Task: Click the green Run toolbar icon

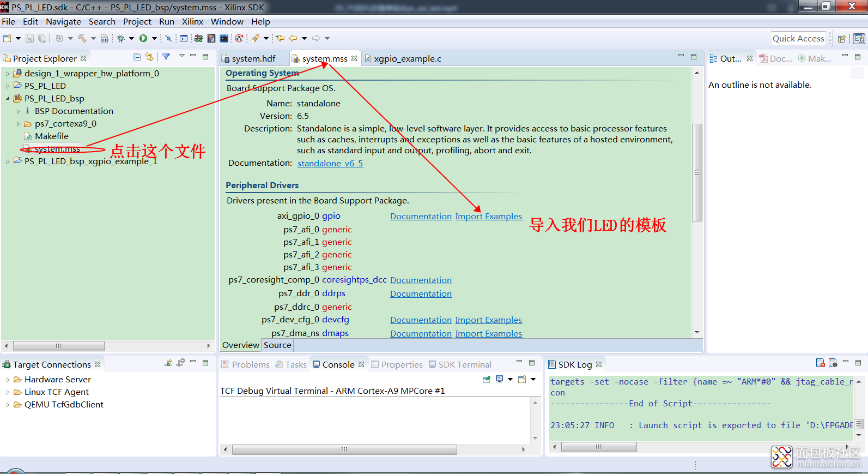Action: [143, 38]
